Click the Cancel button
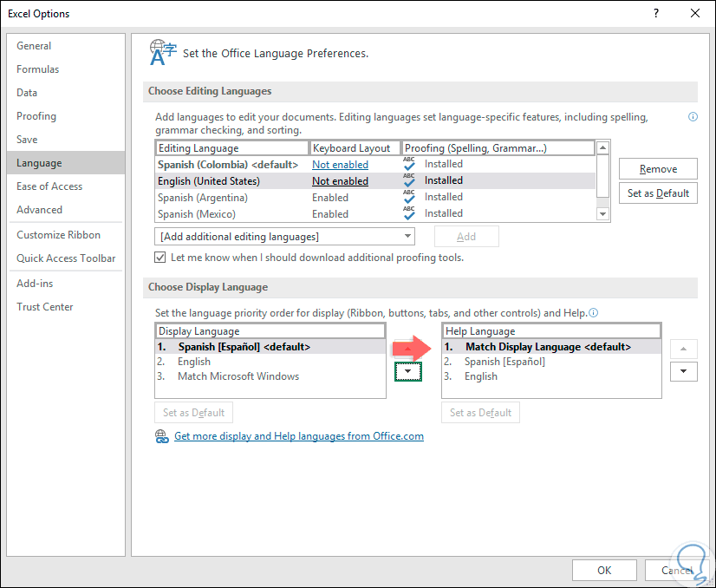Viewport: 716px width, 588px height. (678, 570)
